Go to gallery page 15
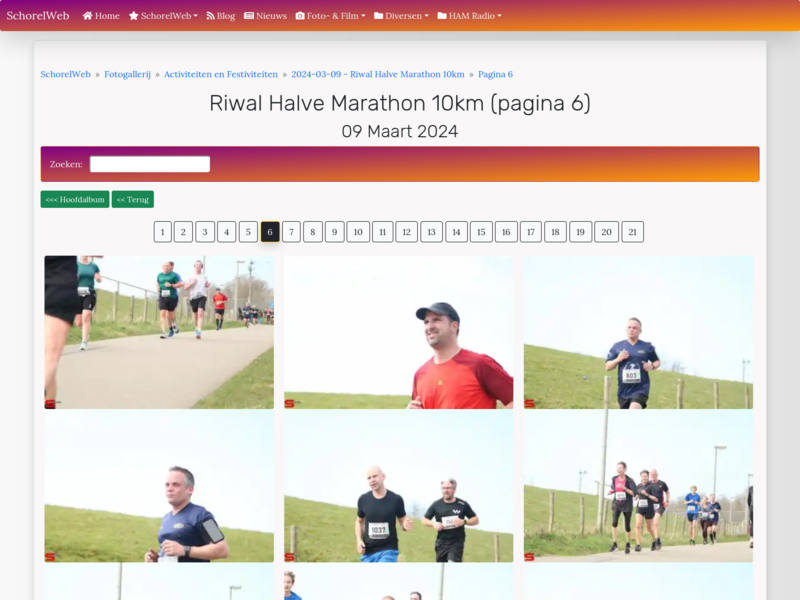 coord(481,232)
